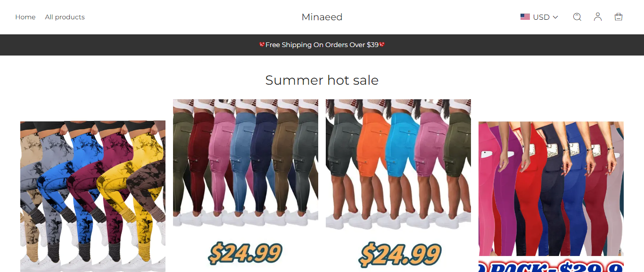This screenshot has width=644, height=272.
Task: Click the $24.99 price under cargo shorts
Action: pos(400,254)
